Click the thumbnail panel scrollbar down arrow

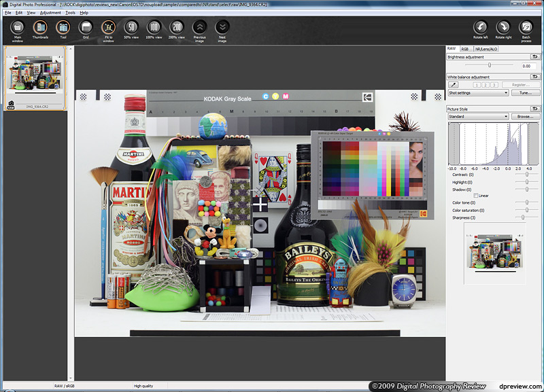71,378
